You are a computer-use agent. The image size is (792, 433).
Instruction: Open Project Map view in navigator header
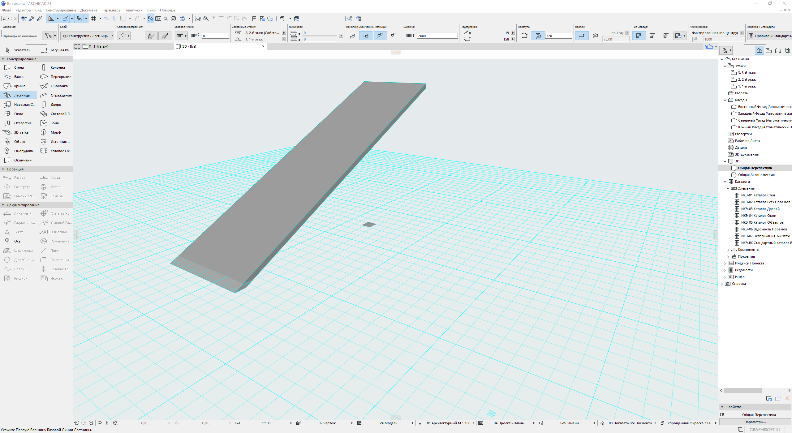click(759, 50)
